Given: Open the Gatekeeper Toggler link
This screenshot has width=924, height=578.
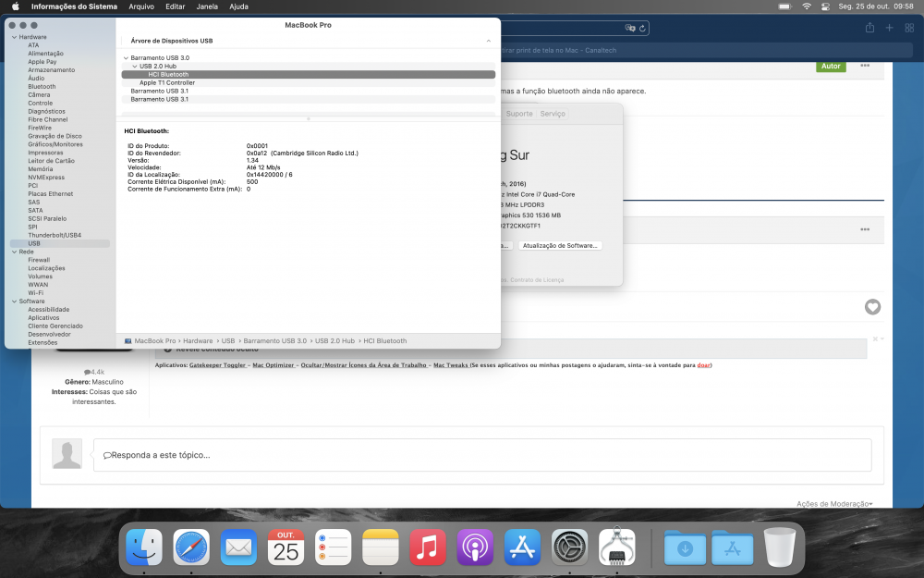Looking at the screenshot, I should click(x=217, y=365).
